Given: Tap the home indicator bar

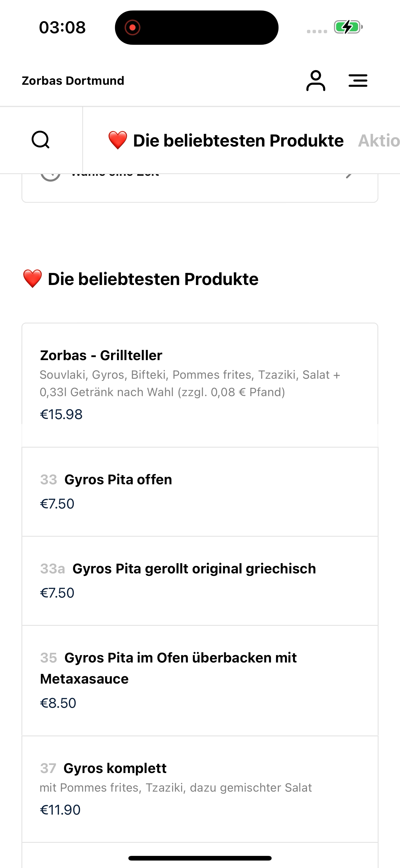Looking at the screenshot, I should coord(200,858).
